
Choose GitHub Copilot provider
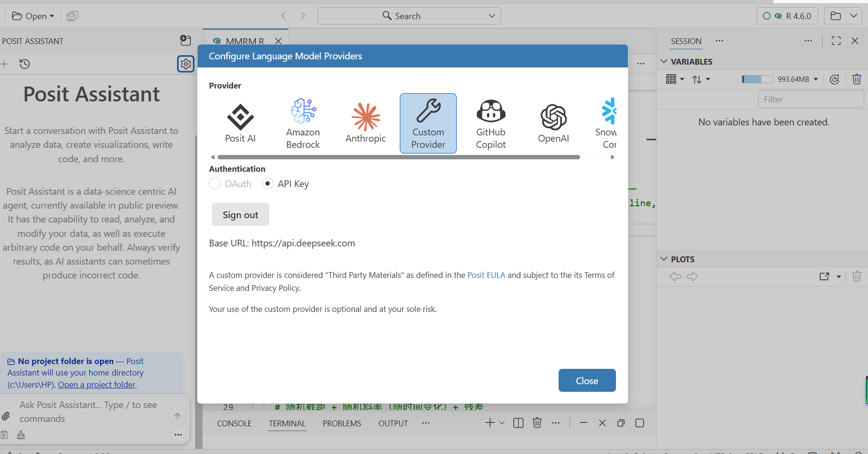(491, 123)
